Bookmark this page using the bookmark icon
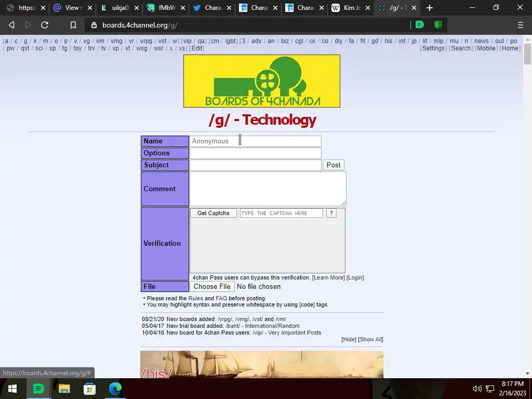 [x=73, y=25]
